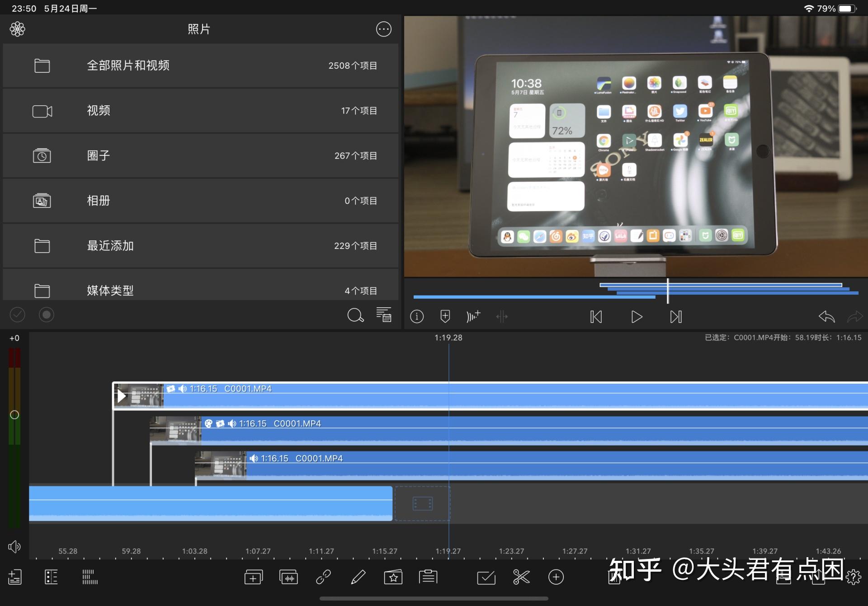Add a marker with the shield-plus icon
Screen dimensions: 868x606
pos(445,316)
